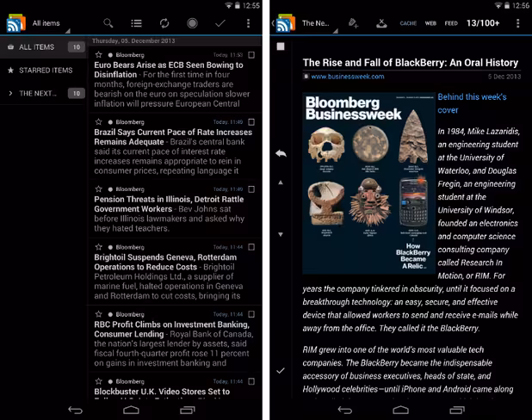Star the Brightoil Suspends Geneva article
532x420 pixels.
(98, 247)
